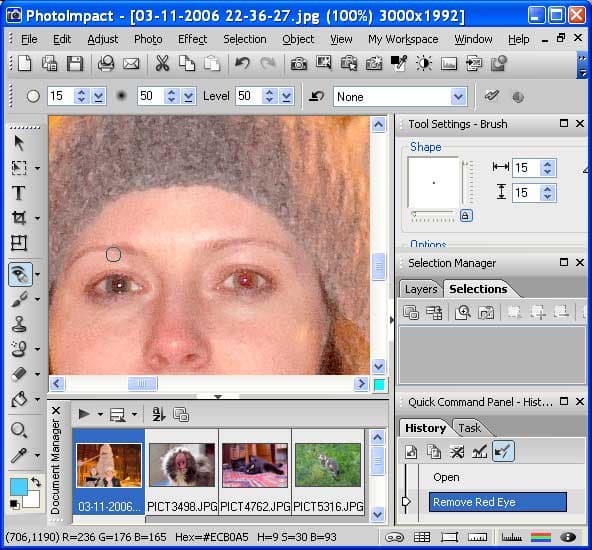Click the white background color swatch
The image size is (592, 550).
click(33, 499)
